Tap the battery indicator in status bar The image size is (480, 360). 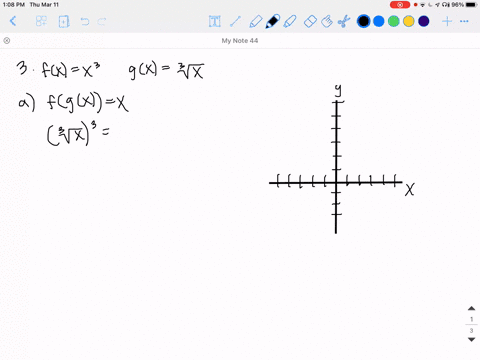(x=471, y=5)
